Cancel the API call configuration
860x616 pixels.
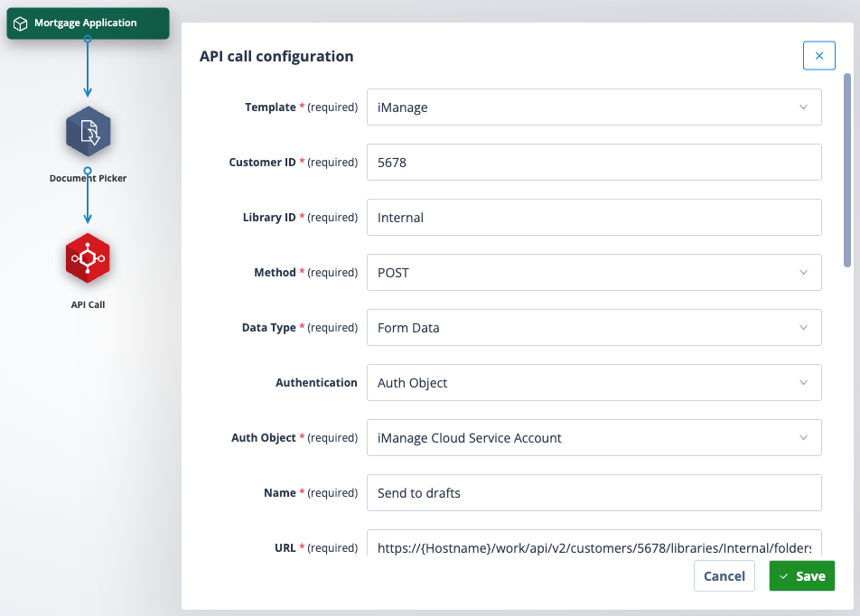[724, 576]
